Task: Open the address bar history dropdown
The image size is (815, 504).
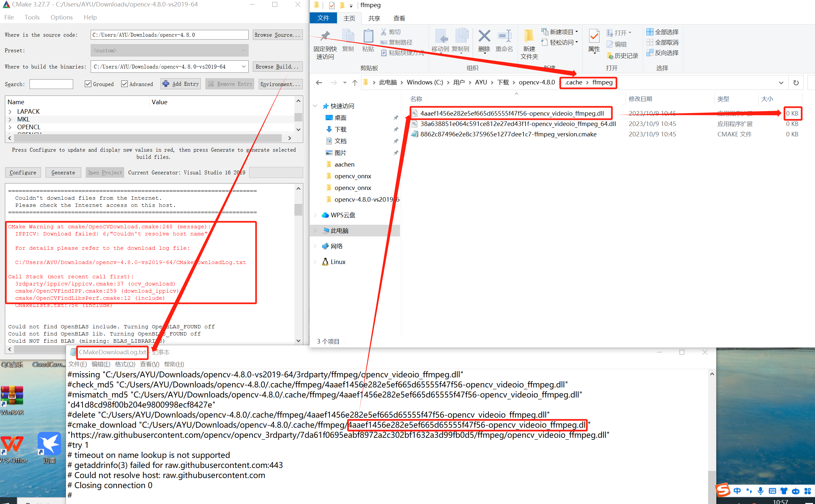Action: [x=781, y=83]
